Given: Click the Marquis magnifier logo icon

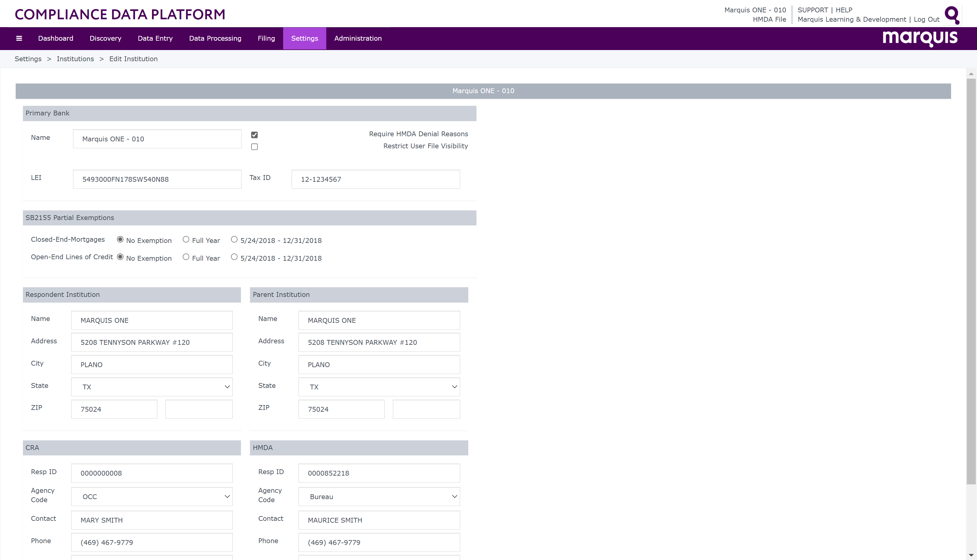Looking at the screenshot, I should pos(952,15).
